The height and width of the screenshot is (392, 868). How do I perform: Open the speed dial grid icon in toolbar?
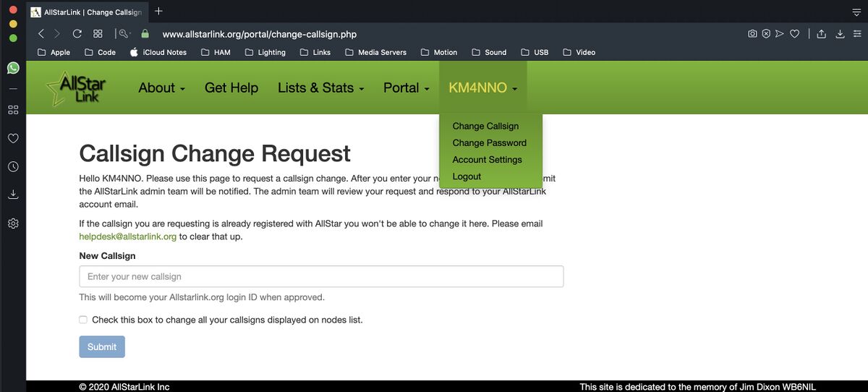point(98,34)
